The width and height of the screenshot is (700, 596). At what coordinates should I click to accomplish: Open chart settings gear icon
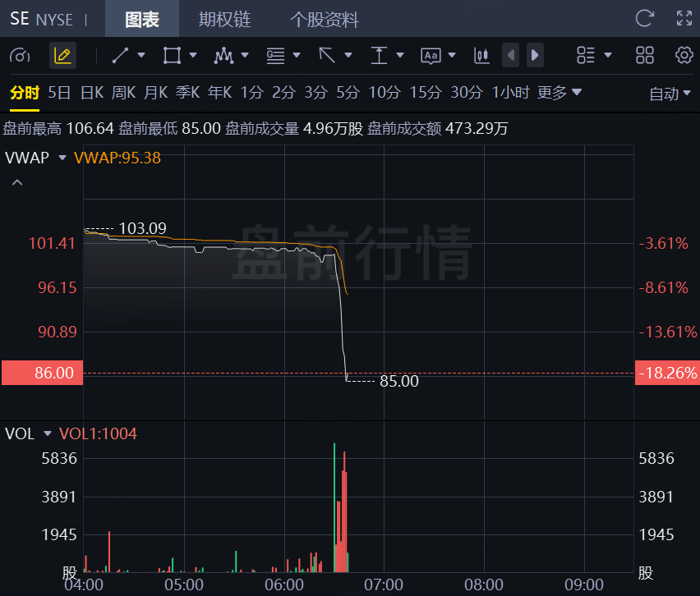pyautogui.click(x=684, y=55)
